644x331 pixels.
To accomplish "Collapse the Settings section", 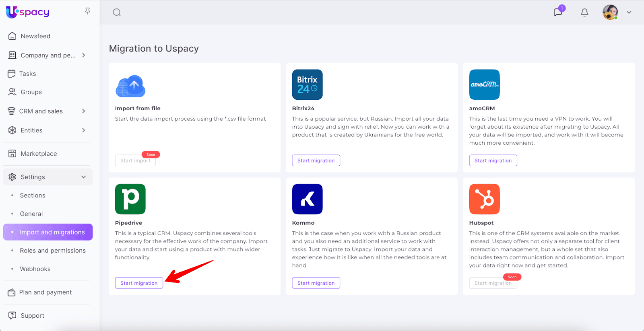I will (84, 177).
